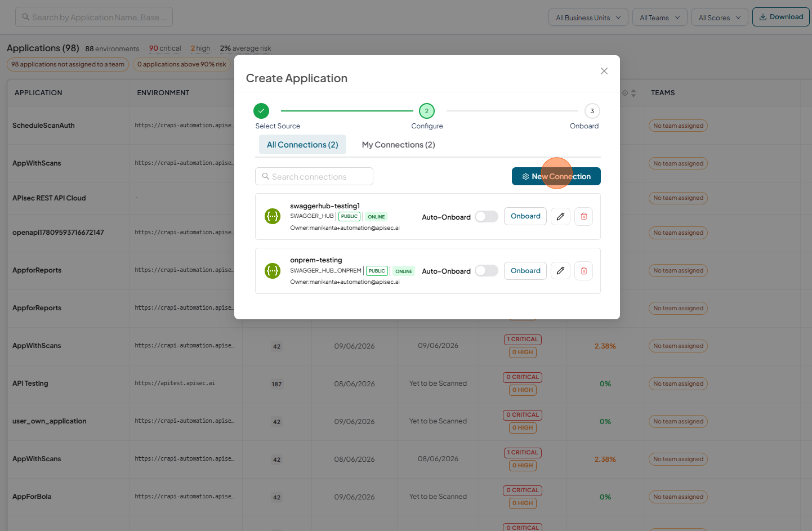
Task: Open the API Testing application
Action: pos(30,383)
